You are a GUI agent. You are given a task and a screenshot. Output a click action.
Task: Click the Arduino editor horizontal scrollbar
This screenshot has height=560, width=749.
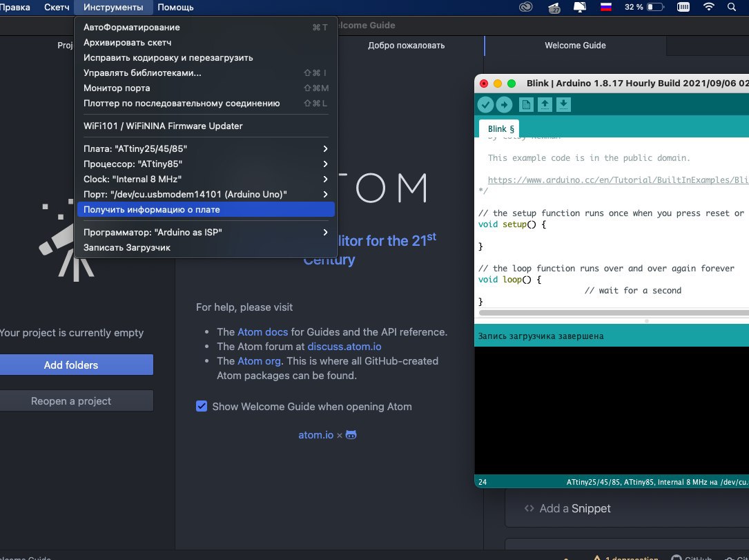(x=614, y=313)
